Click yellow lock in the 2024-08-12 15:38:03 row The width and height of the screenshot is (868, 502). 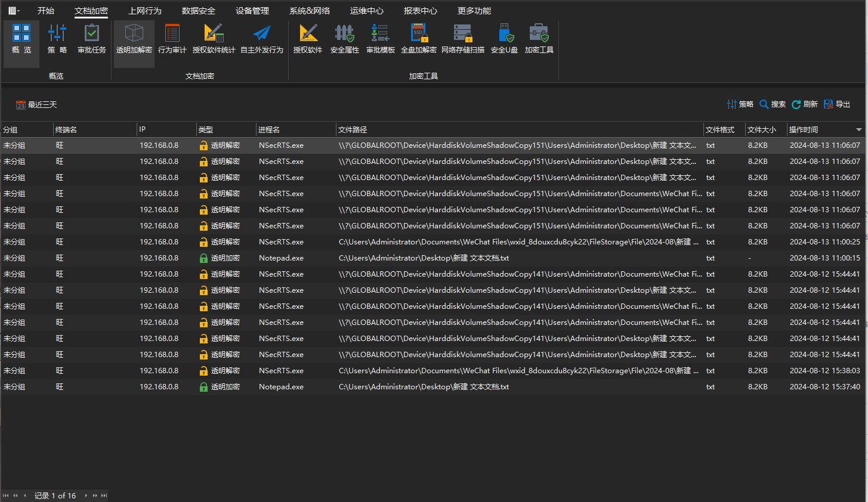[x=203, y=371]
